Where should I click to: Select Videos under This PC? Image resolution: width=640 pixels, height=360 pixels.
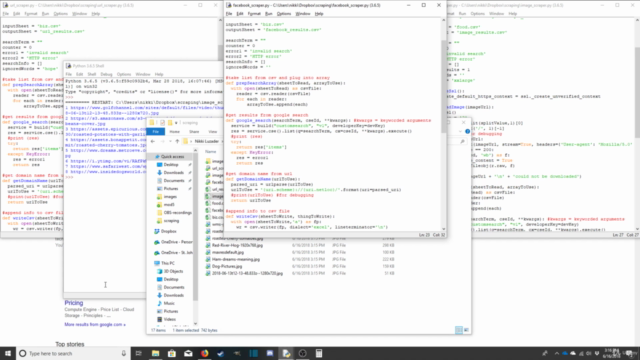[166, 319]
